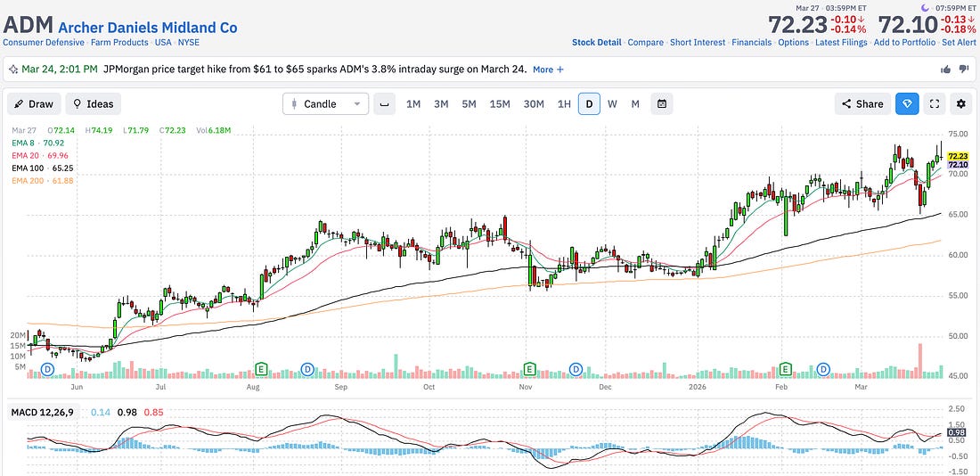Image resolution: width=980 pixels, height=476 pixels.
Task: Select the 5M timeframe
Action: 470,103
